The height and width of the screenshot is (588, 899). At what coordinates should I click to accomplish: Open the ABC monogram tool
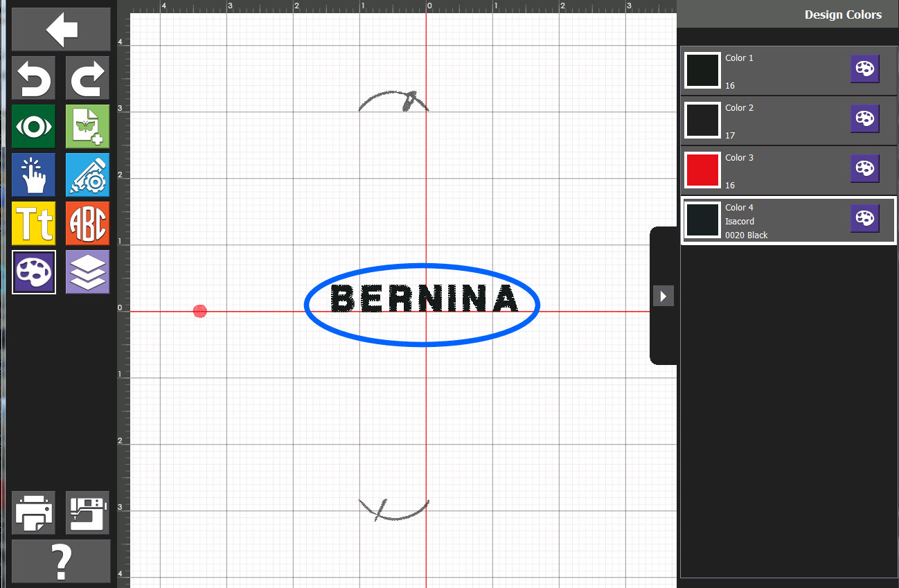coord(87,223)
